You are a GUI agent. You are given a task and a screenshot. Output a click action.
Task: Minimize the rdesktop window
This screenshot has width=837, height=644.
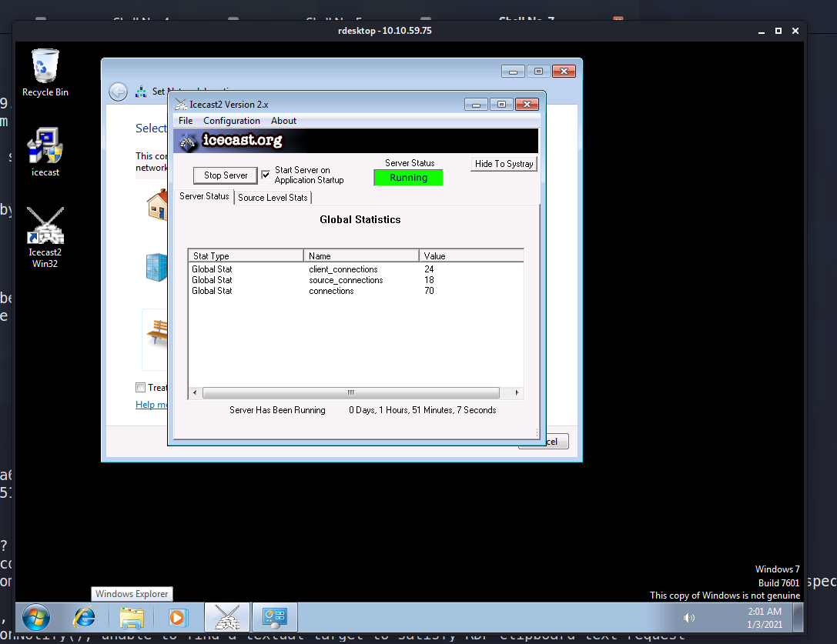coord(762,31)
